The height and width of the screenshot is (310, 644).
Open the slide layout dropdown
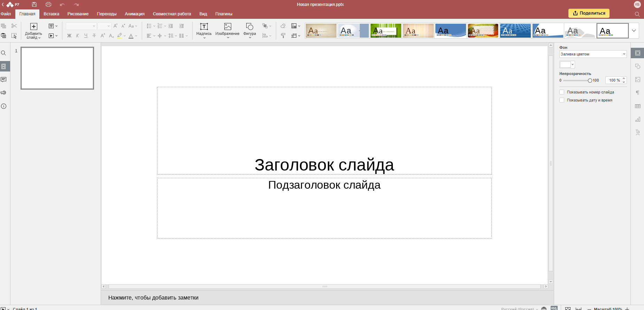(53, 26)
